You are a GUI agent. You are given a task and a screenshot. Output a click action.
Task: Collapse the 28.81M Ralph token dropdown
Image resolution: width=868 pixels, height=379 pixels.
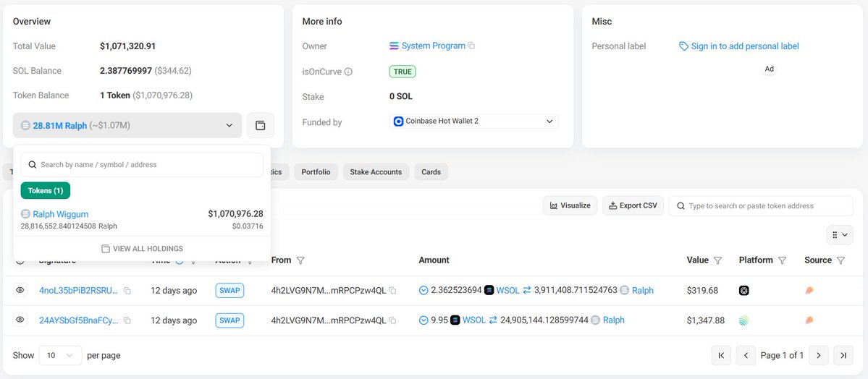pyautogui.click(x=127, y=126)
